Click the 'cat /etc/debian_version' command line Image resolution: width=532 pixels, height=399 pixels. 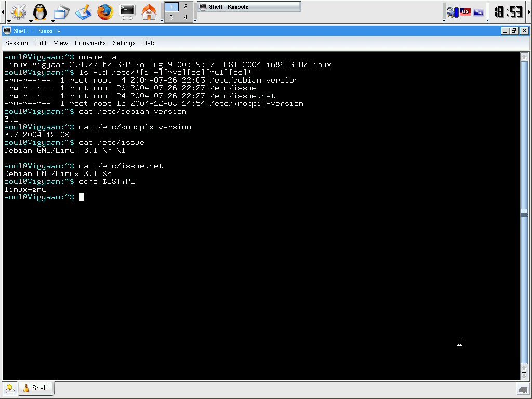tap(96, 112)
